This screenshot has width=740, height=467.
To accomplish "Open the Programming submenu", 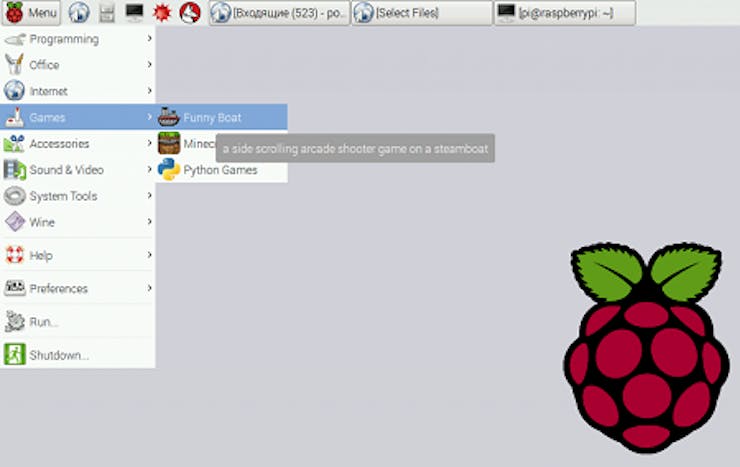I will pos(78,39).
